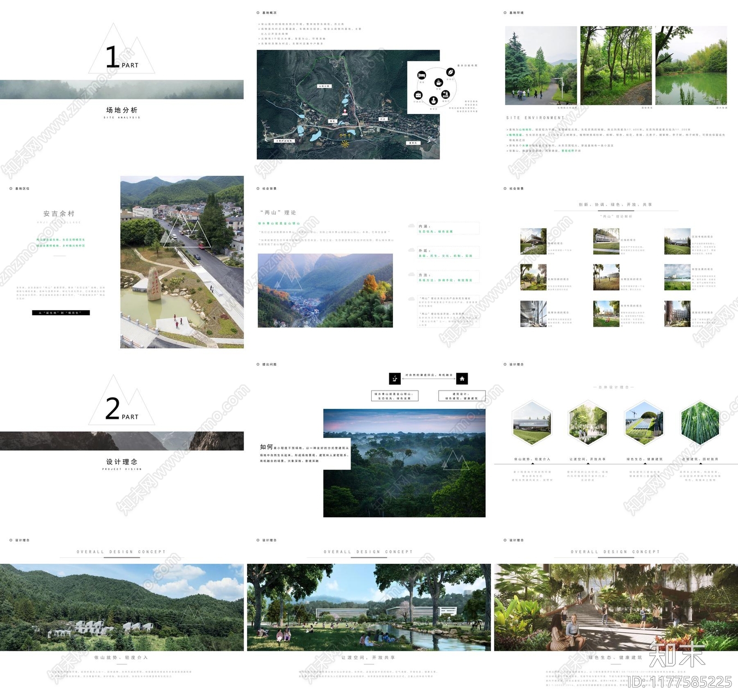Image resolution: width=738 pixels, height=700 pixels.
Task: Open the park path photo with walking people
Action: pyautogui.click(x=541, y=66)
